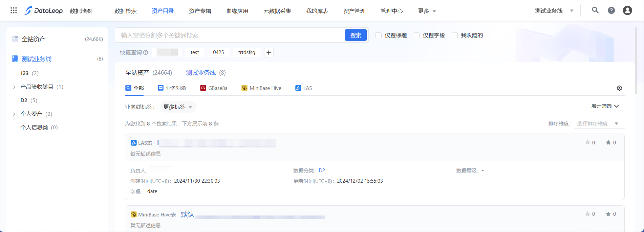Open the help question mark icon

(x=611, y=10)
